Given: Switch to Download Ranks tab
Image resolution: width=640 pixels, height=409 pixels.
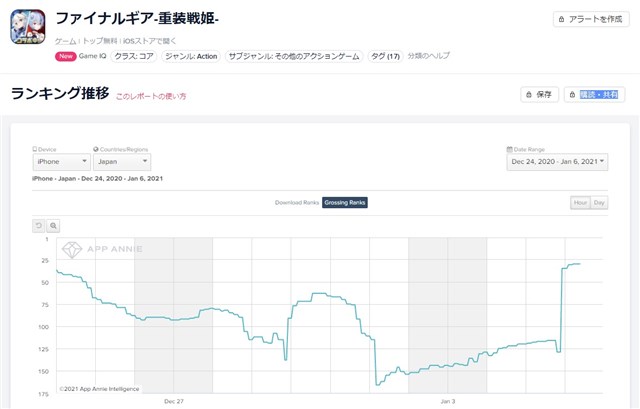Looking at the screenshot, I should click(297, 202).
